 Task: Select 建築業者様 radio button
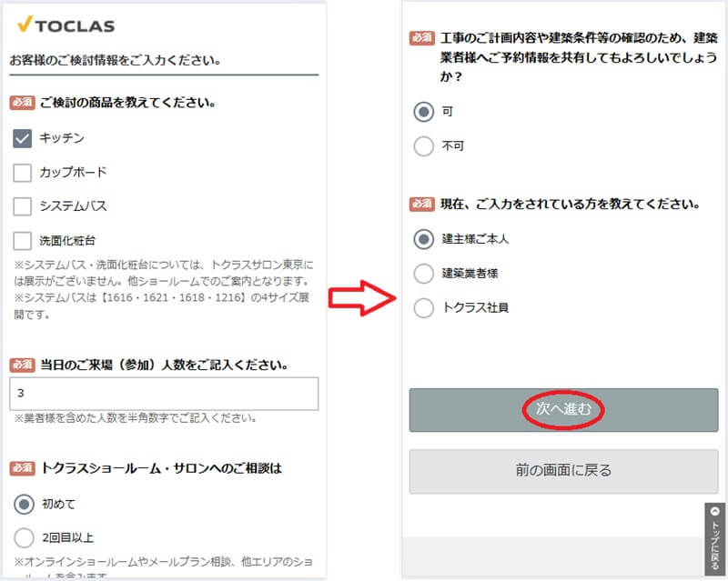423,273
